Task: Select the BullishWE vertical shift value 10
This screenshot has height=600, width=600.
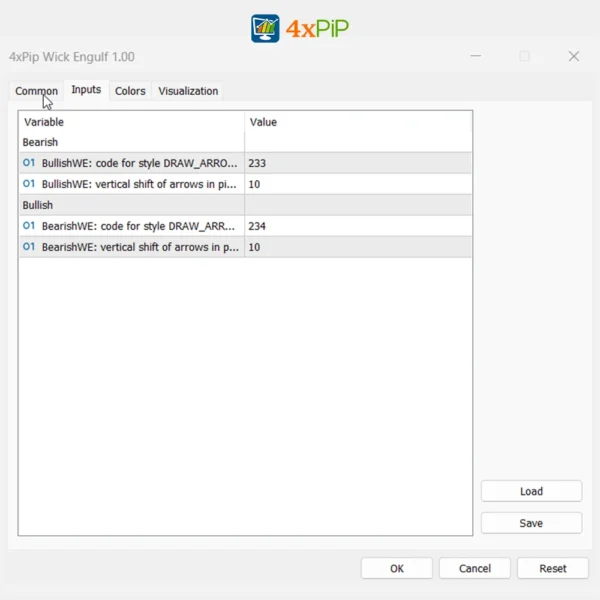Action: coord(255,184)
